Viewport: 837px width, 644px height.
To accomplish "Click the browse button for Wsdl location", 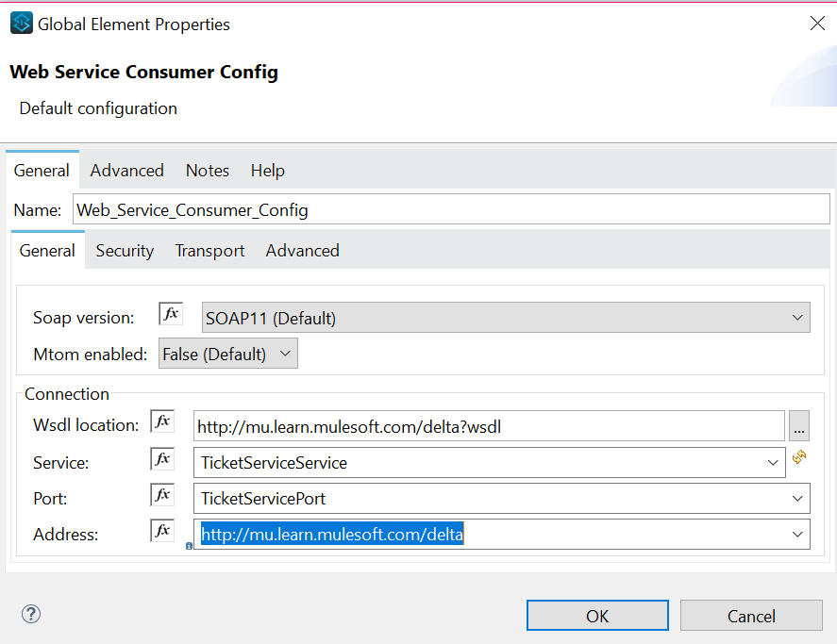I will (799, 426).
